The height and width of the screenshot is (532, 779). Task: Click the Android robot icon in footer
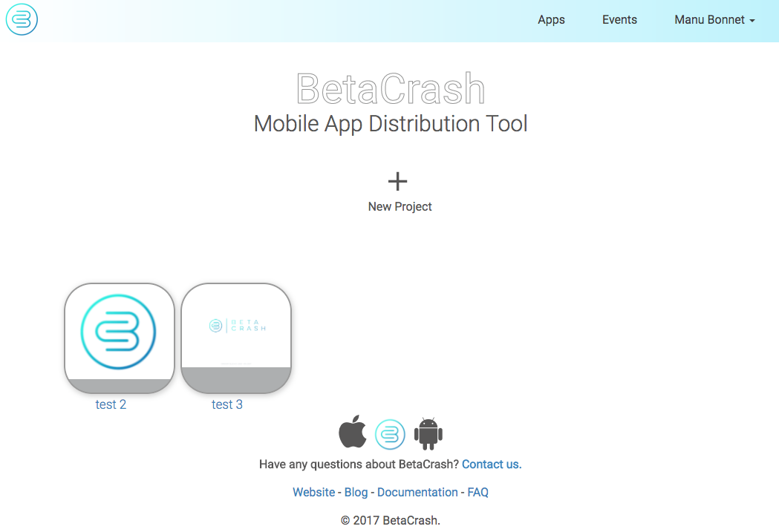click(x=428, y=434)
